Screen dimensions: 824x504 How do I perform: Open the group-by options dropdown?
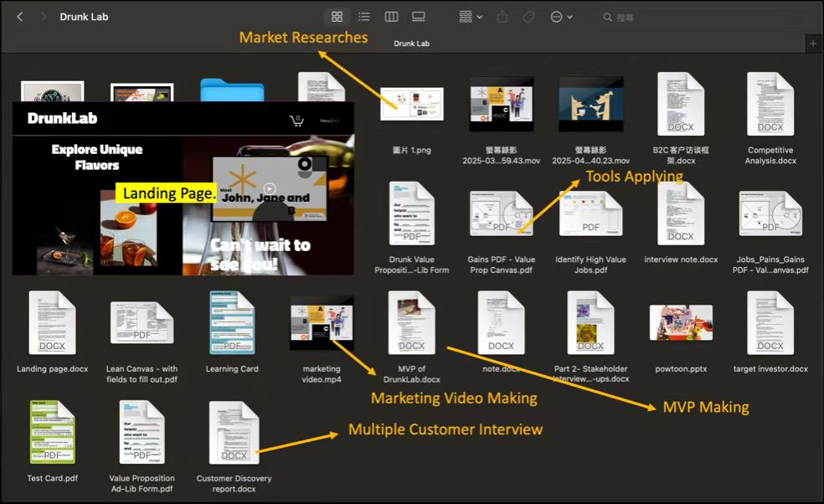click(471, 17)
